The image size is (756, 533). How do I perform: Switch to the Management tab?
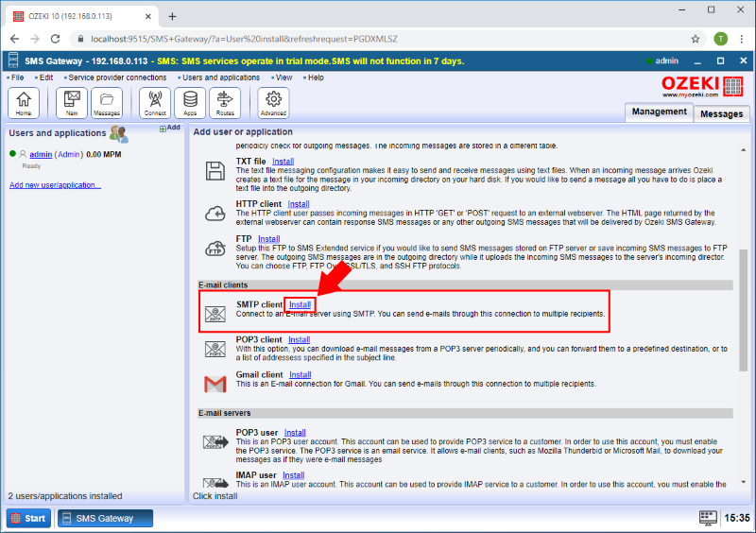[659, 112]
